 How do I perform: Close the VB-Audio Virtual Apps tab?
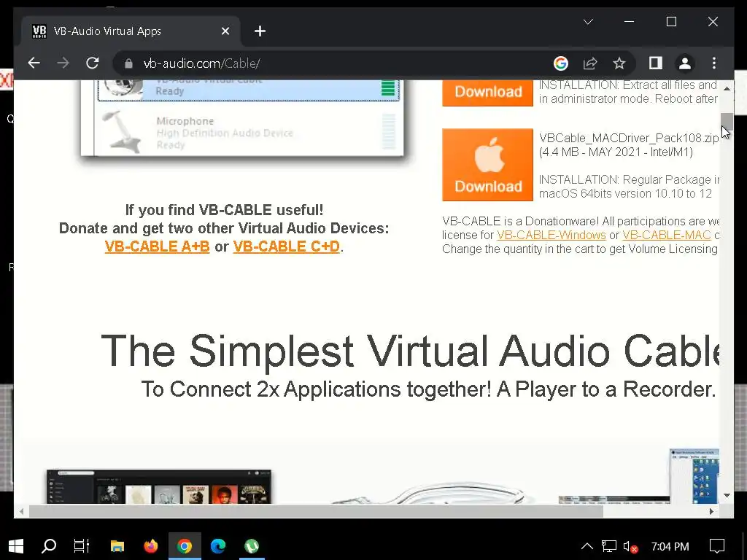click(x=225, y=31)
